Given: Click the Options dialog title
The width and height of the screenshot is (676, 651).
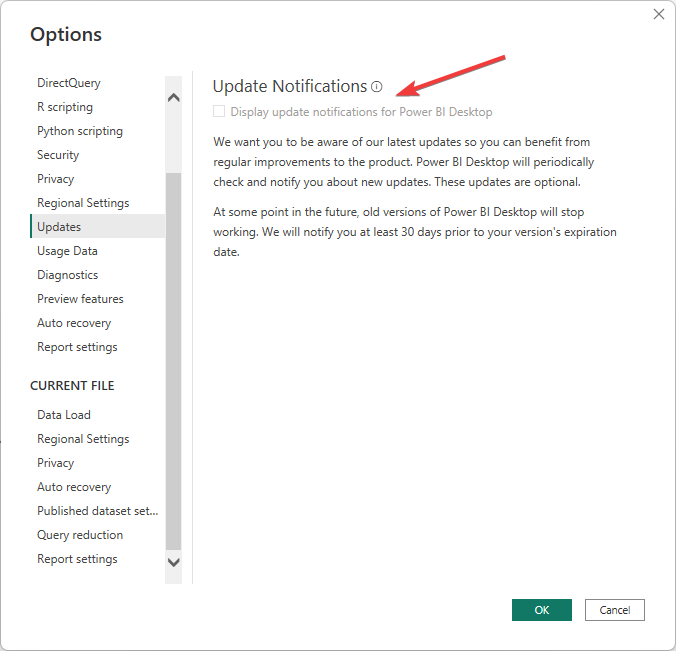Looking at the screenshot, I should pos(66,34).
